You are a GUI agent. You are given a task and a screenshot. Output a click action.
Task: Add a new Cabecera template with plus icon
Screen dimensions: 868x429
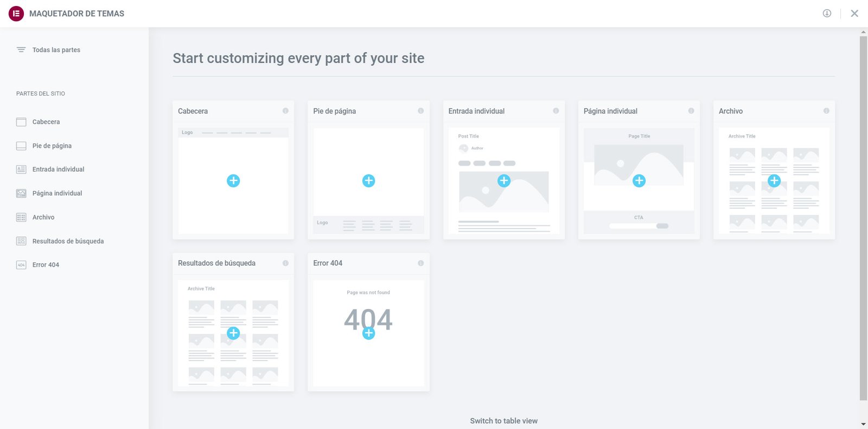coord(233,181)
